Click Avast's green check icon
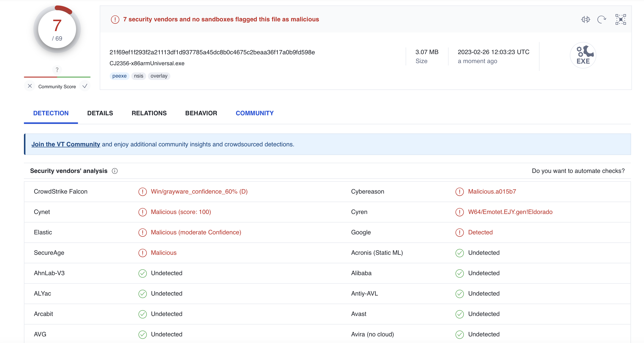The height and width of the screenshot is (343, 644). tap(459, 314)
